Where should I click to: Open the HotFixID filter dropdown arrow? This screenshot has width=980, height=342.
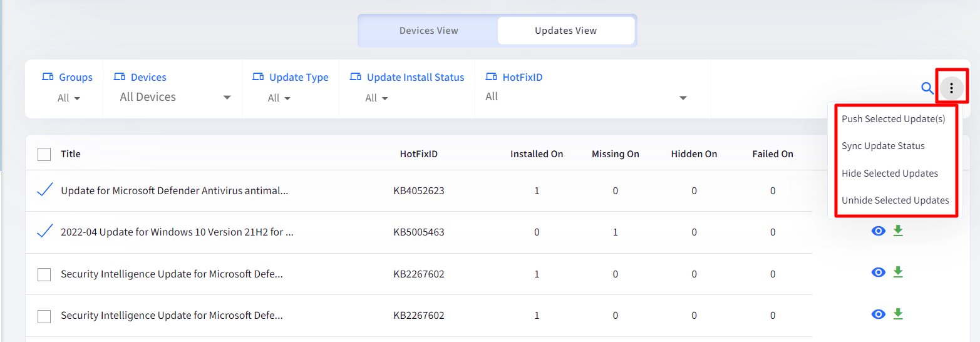683,98
